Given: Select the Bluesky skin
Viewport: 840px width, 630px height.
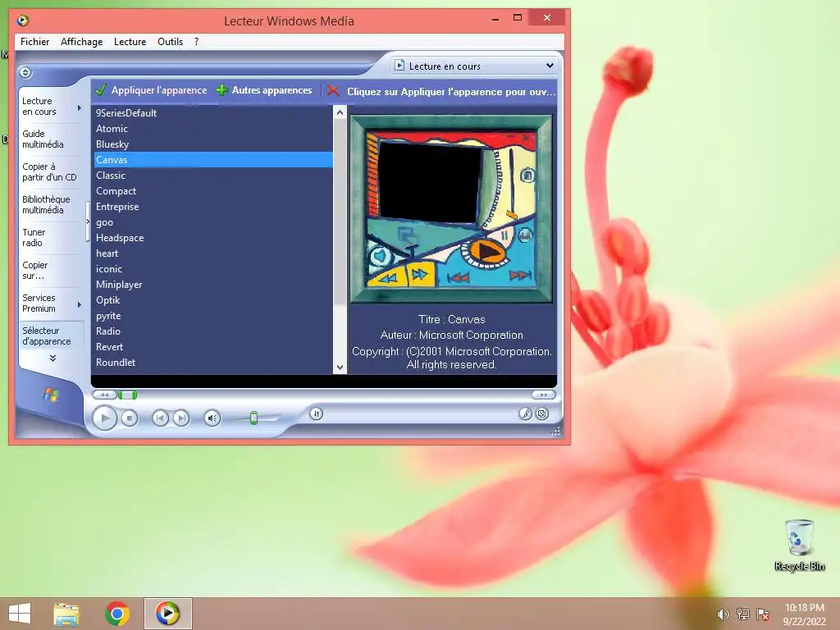Looking at the screenshot, I should click(x=213, y=144).
